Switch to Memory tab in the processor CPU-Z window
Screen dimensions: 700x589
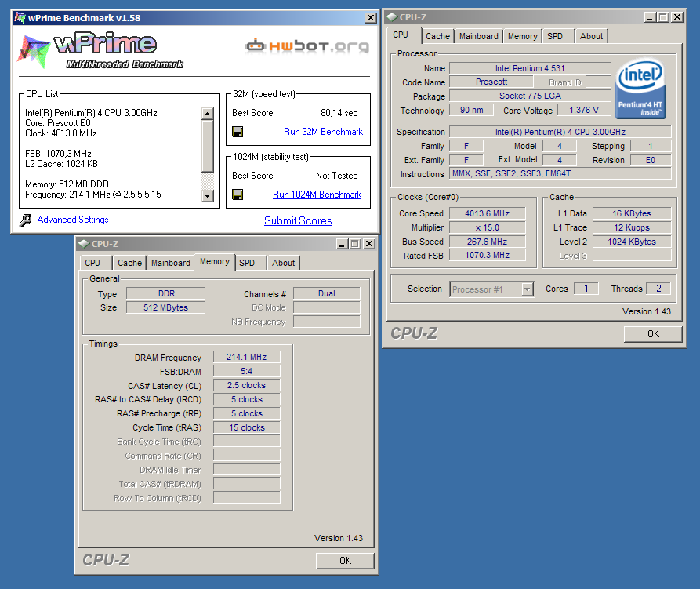tap(522, 36)
